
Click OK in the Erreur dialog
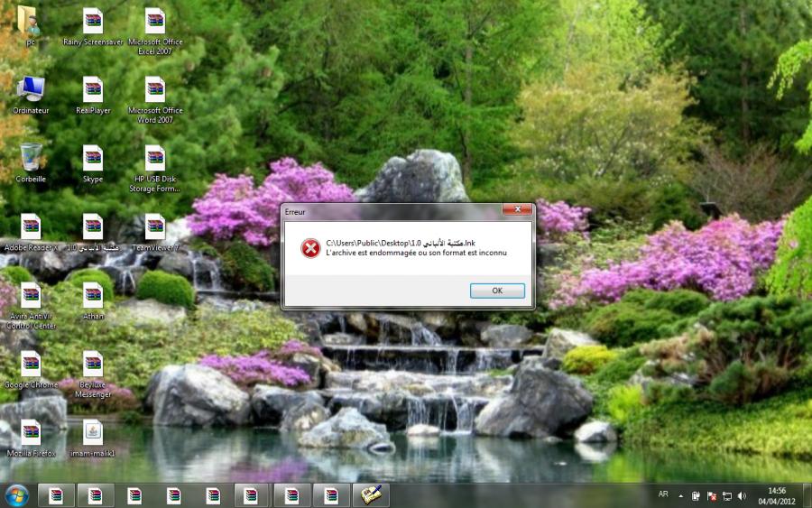click(x=497, y=291)
